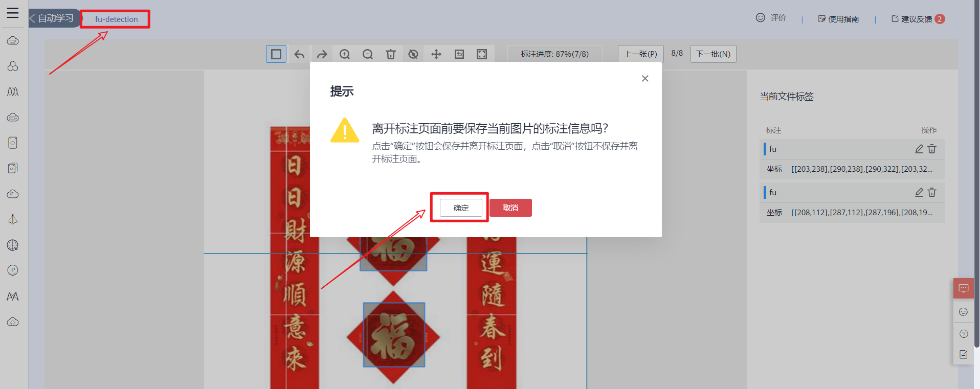The image size is (980, 389).
Task: Delete the second fu label
Action: [x=932, y=192]
